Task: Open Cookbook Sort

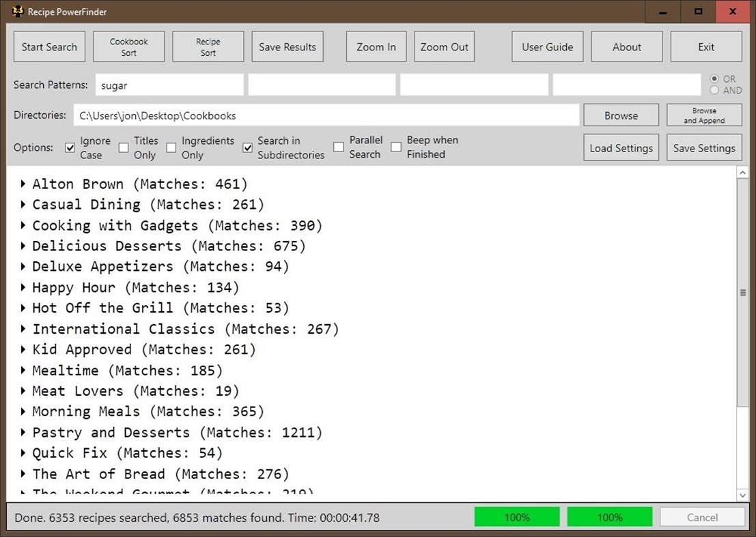Action: click(128, 46)
